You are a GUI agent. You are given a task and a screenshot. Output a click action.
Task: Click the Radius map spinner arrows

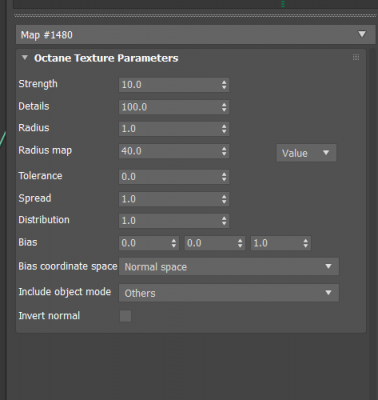[x=224, y=151]
